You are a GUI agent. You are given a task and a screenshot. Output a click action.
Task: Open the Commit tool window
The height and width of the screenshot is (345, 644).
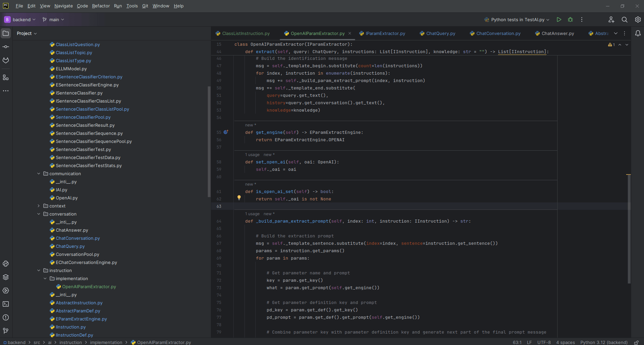[x=6, y=47]
